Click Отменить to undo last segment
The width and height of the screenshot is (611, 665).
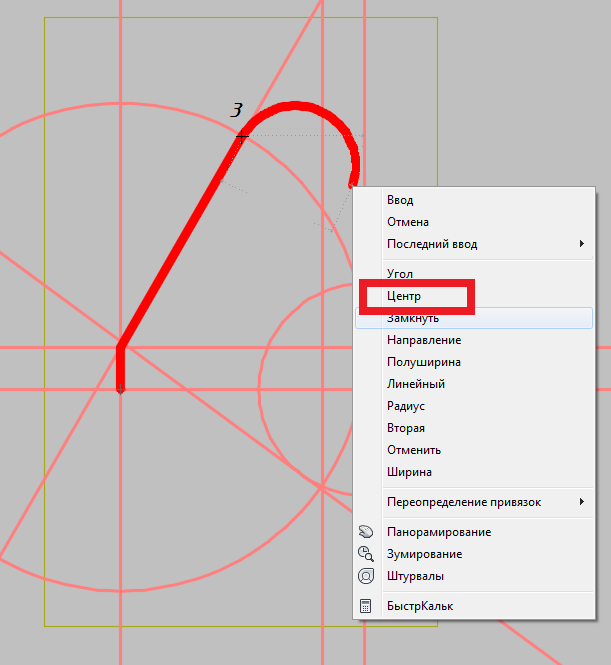point(414,450)
